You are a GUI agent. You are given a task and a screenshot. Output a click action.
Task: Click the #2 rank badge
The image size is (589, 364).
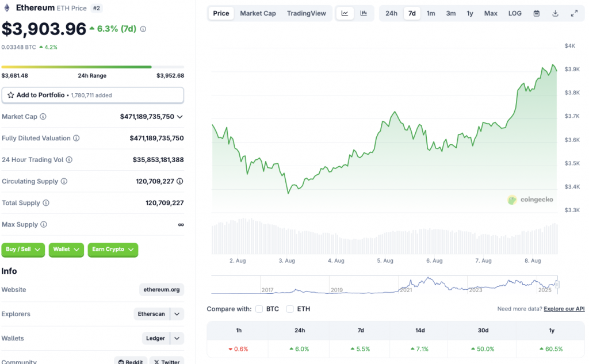97,8
